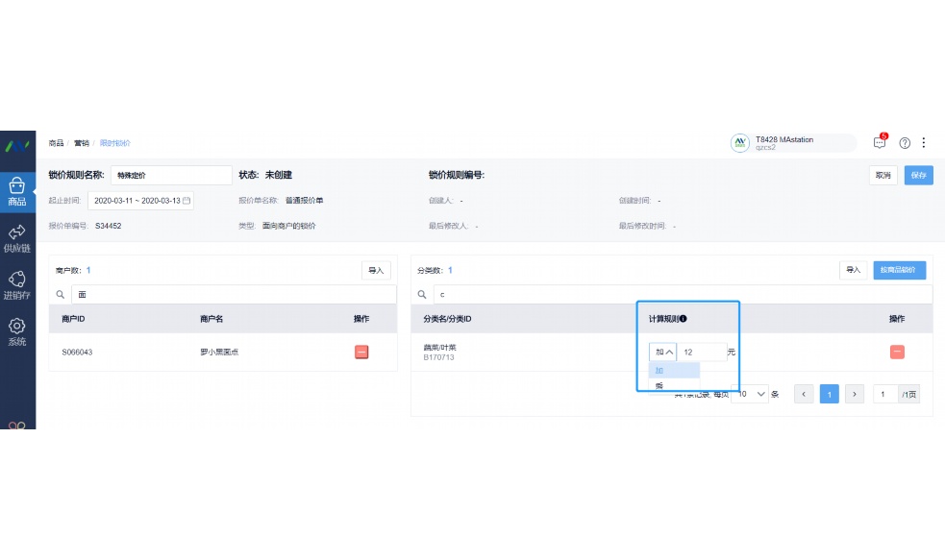
Task: Click the help question mark icon
Action: (x=904, y=142)
